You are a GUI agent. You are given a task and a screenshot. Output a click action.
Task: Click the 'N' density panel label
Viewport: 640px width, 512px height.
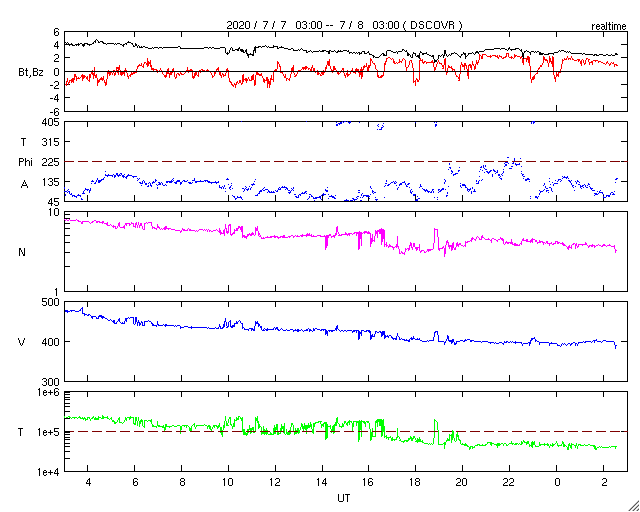click(x=22, y=252)
